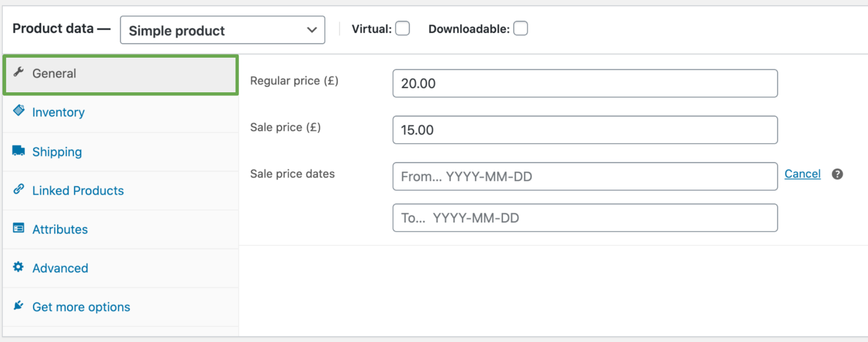Click the Shipping truck icon
The image size is (868, 342).
(19, 151)
